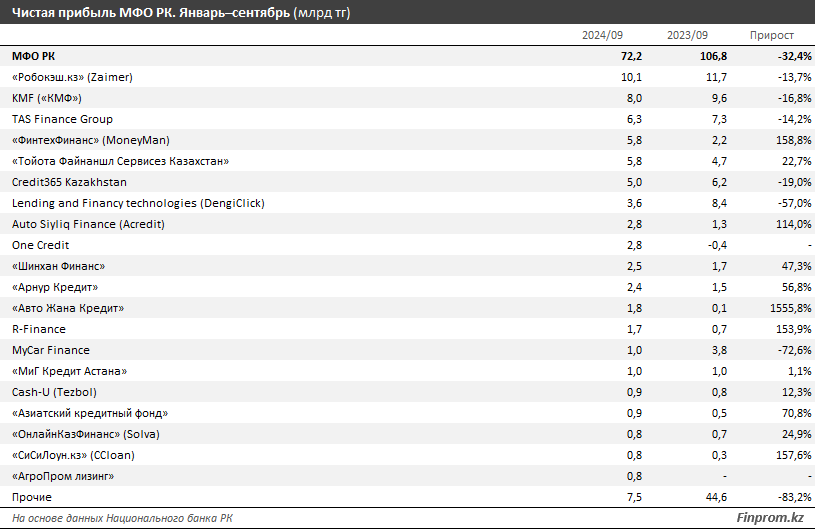Click value 7,3 in the TAS Finance Group row

[719, 119]
